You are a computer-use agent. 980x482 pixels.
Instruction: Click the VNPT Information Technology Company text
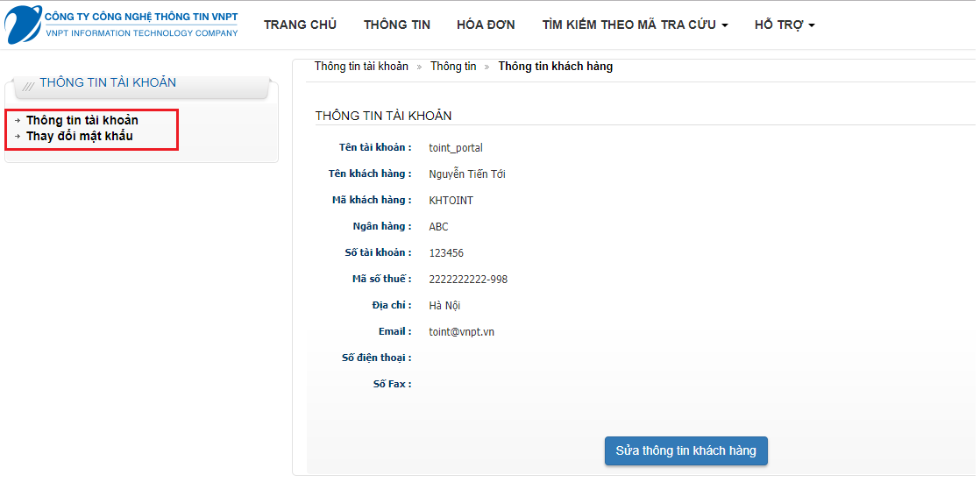point(141,33)
